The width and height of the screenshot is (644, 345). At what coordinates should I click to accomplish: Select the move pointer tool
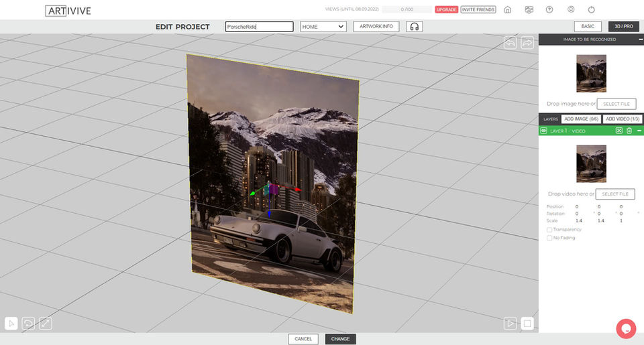pos(11,324)
